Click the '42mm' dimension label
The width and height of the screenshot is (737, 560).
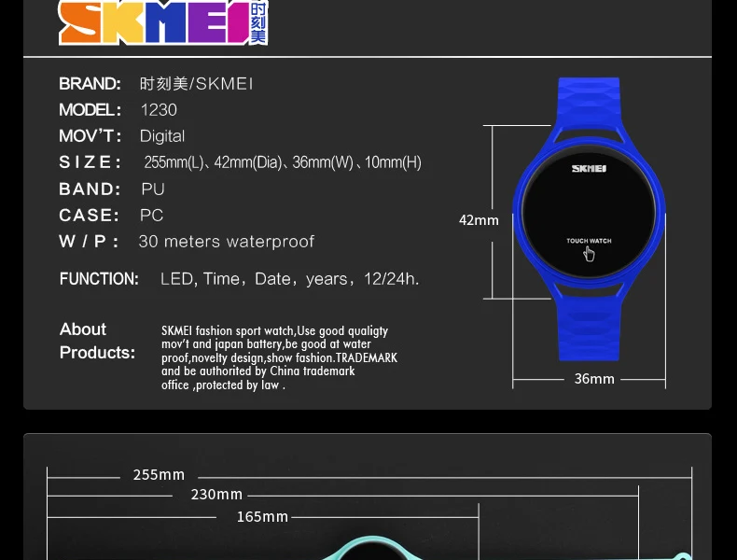point(479,220)
